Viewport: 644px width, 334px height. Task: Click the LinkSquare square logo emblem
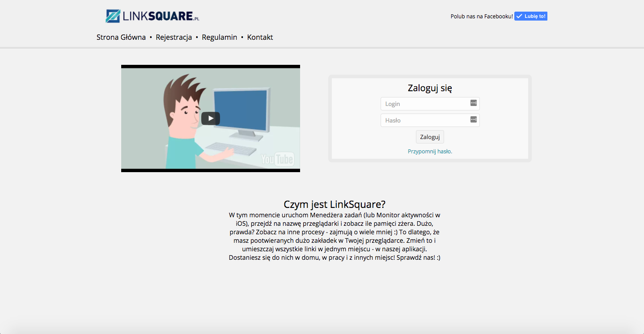(x=113, y=16)
